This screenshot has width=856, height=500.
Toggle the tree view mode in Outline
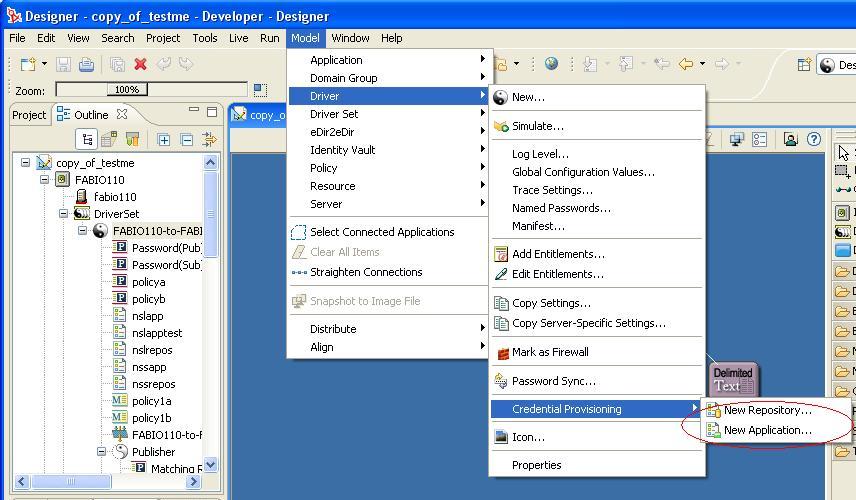pyautogui.click(x=88, y=139)
